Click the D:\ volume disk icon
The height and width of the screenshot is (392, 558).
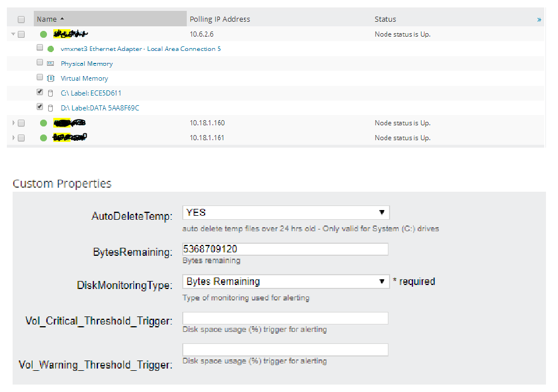(50, 108)
